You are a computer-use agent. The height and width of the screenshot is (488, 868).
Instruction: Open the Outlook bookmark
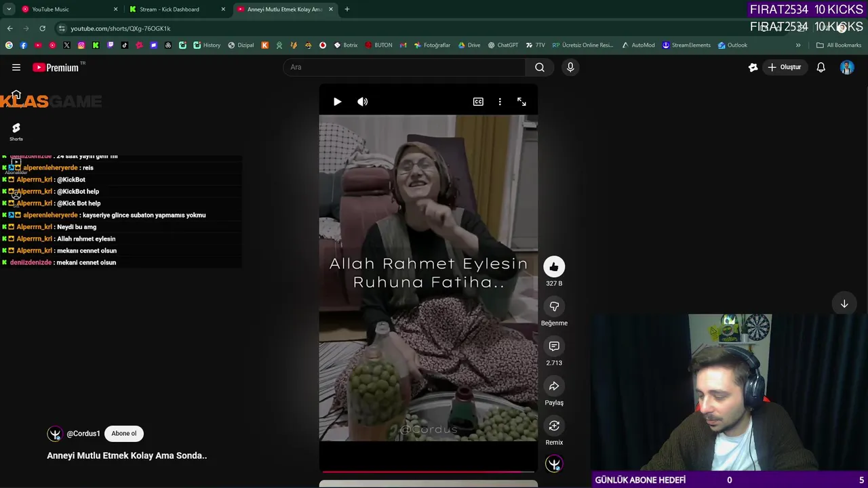pos(732,45)
